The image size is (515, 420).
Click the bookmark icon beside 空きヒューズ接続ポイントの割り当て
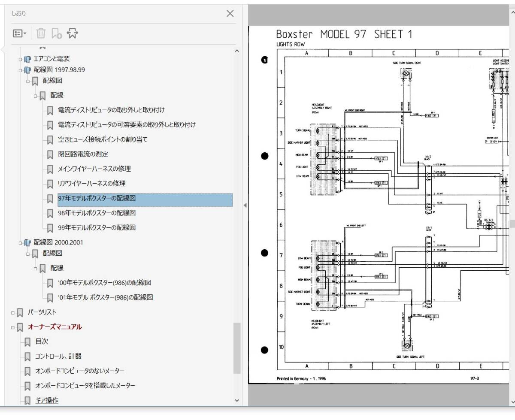point(50,140)
